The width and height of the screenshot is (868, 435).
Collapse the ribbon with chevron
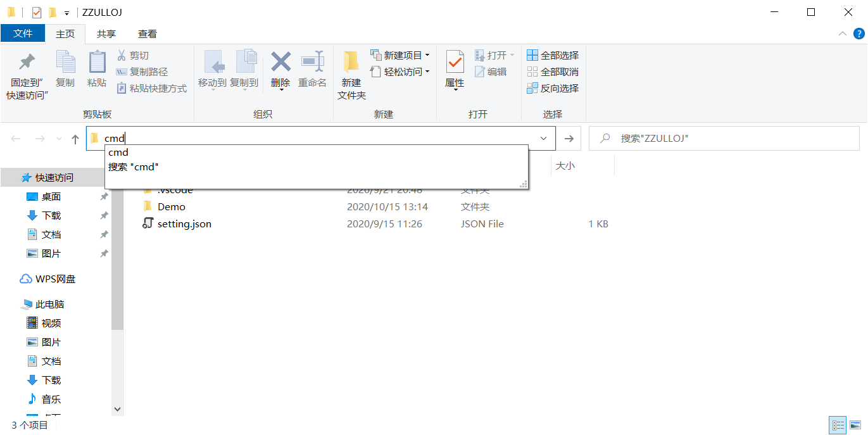pyautogui.click(x=842, y=34)
